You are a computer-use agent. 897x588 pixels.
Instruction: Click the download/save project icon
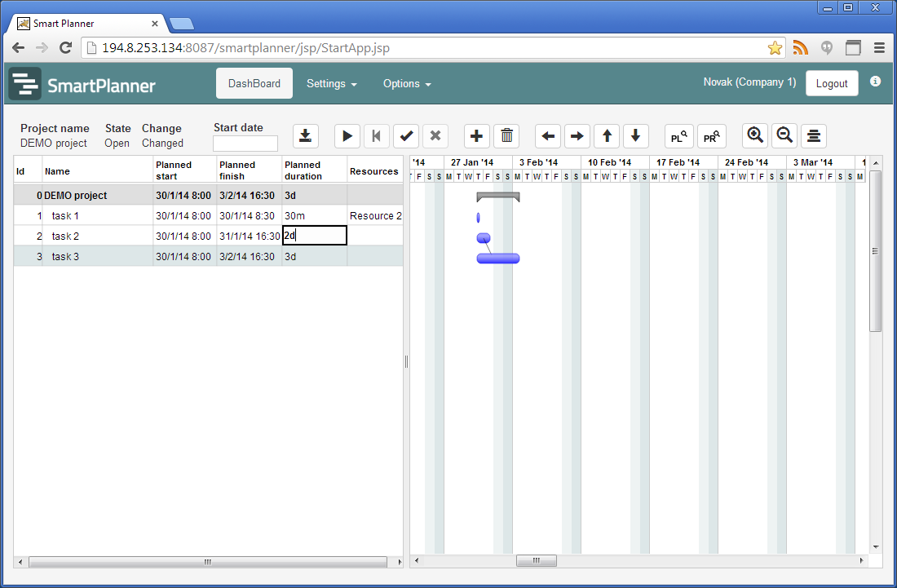[306, 136]
